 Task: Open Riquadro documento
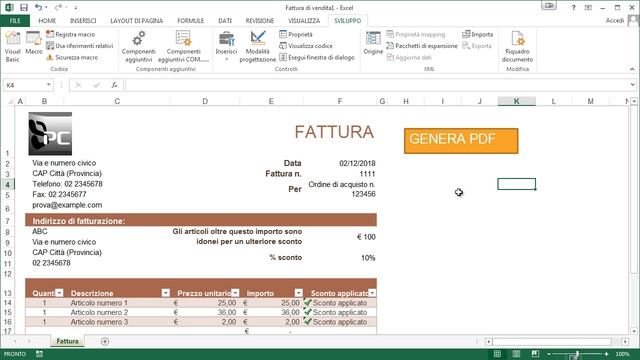pyautogui.click(x=517, y=47)
